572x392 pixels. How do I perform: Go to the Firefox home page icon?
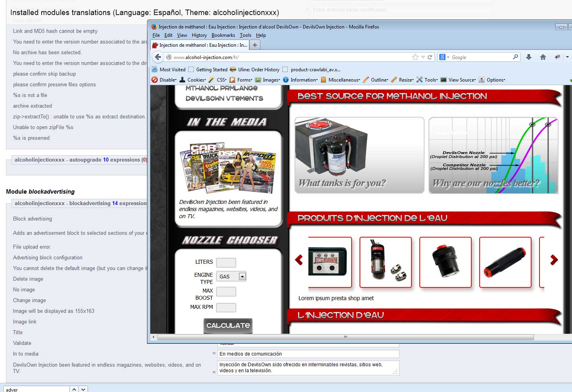(x=543, y=57)
